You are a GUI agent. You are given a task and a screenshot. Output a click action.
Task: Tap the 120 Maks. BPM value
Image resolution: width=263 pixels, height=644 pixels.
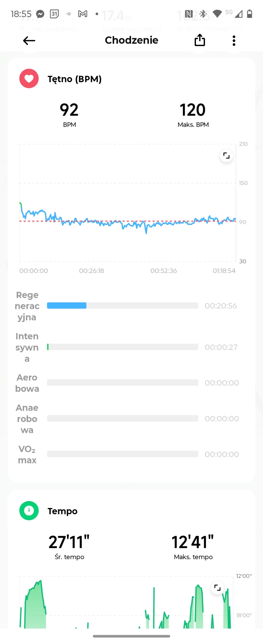pyautogui.click(x=193, y=110)
